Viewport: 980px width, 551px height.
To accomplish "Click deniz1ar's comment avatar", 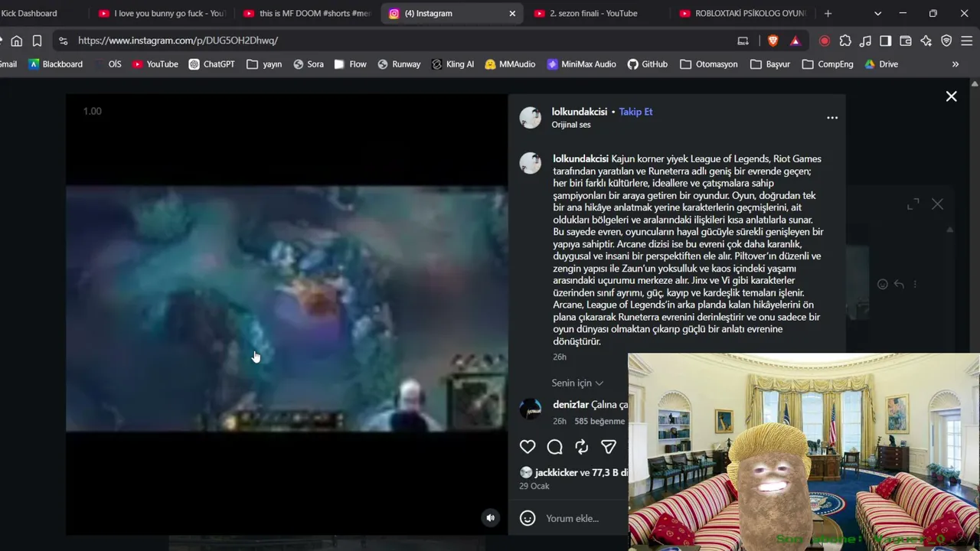I will [x=531, y=409].
